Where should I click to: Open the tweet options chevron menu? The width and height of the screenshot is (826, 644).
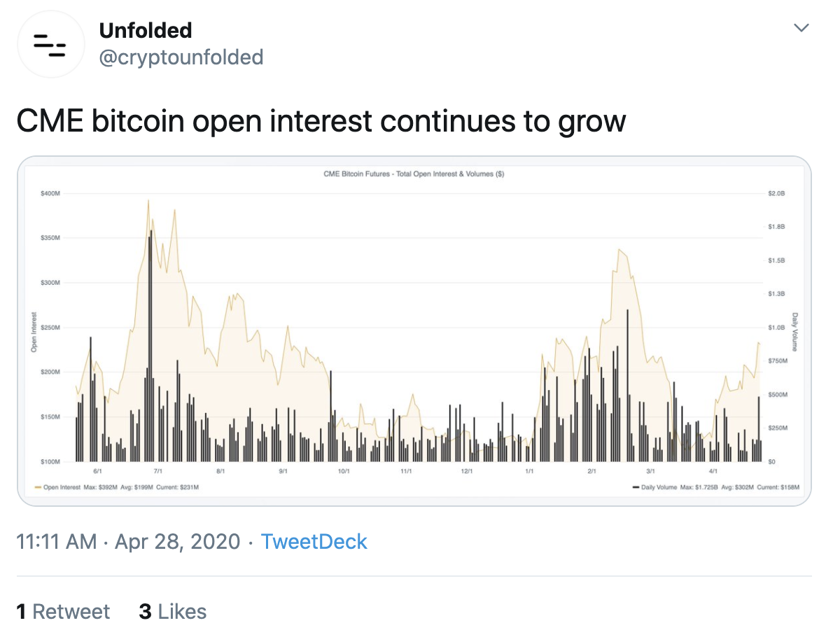801,29
